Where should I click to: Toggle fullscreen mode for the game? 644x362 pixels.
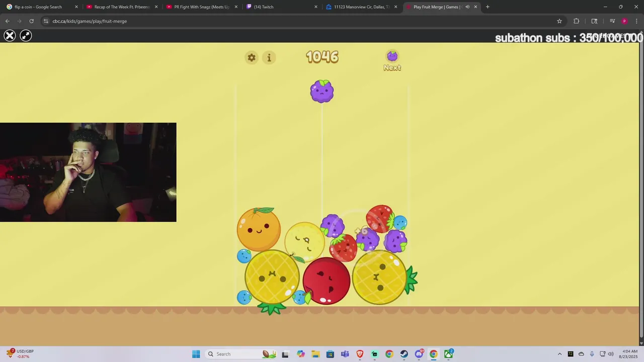coord(26,36)
